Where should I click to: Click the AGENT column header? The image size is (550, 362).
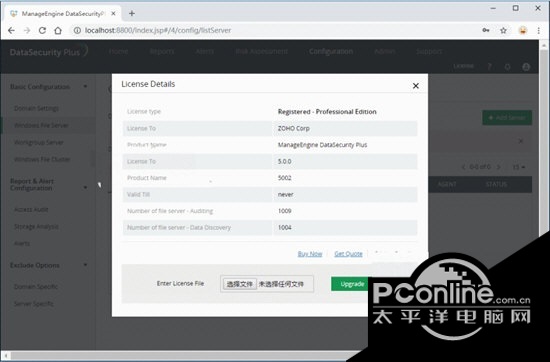447,184
